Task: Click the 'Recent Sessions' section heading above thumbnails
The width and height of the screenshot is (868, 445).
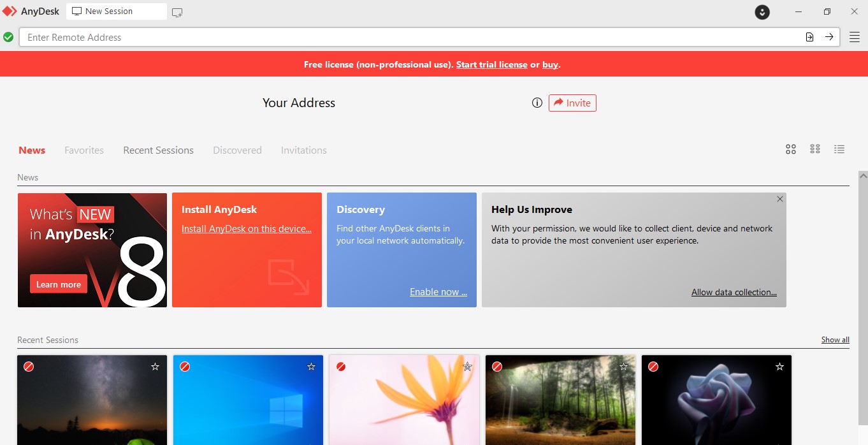Action: pos(48,340)
